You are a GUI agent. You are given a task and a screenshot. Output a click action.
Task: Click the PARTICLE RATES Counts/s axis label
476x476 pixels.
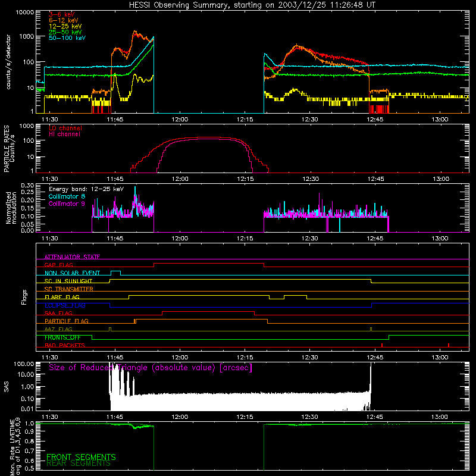9,148
